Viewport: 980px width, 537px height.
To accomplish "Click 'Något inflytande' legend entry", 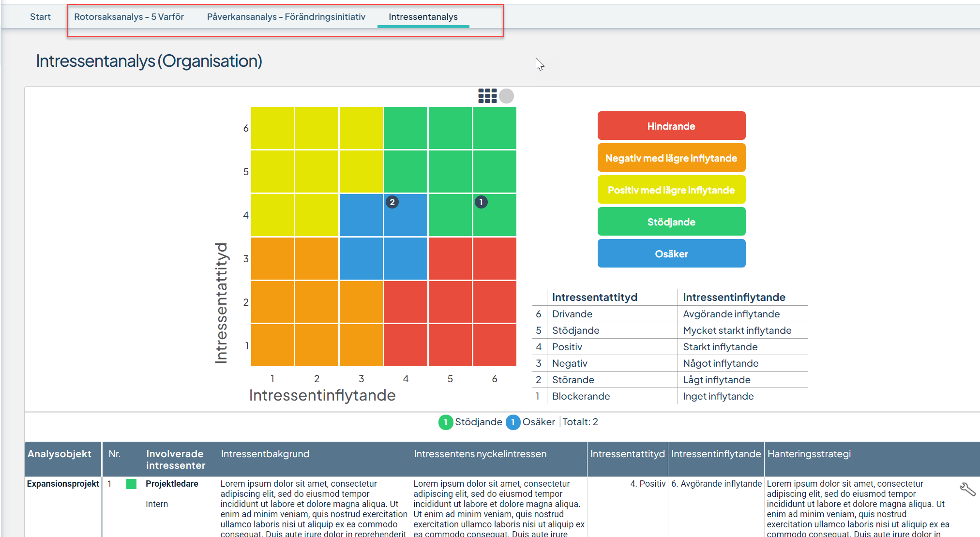I will (x=721, y=363).
